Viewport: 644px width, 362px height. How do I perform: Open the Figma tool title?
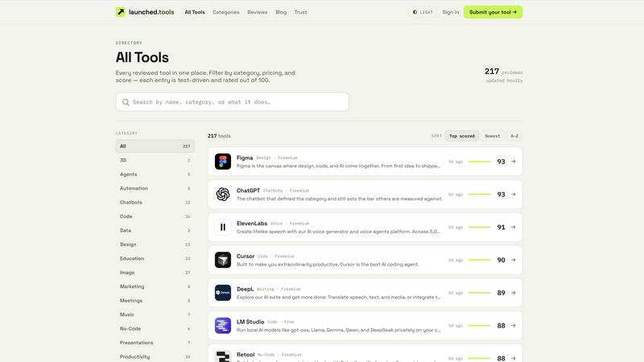(x=245, y=158)
